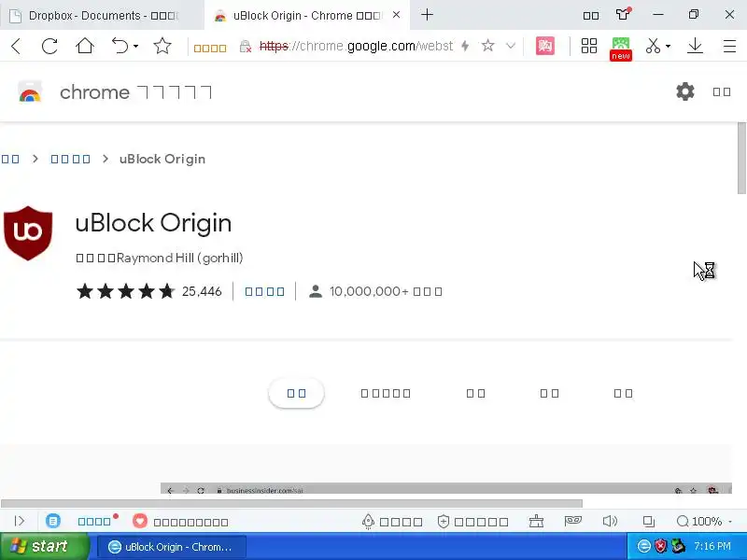
Task: Open the scissors screenshot tool
Action: click(653, 46)
